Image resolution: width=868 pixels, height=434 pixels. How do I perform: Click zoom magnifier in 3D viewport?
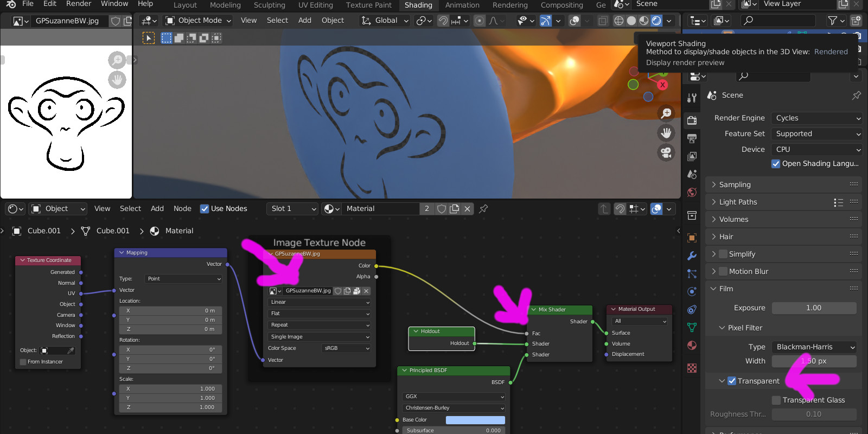[x=666, y=113]
